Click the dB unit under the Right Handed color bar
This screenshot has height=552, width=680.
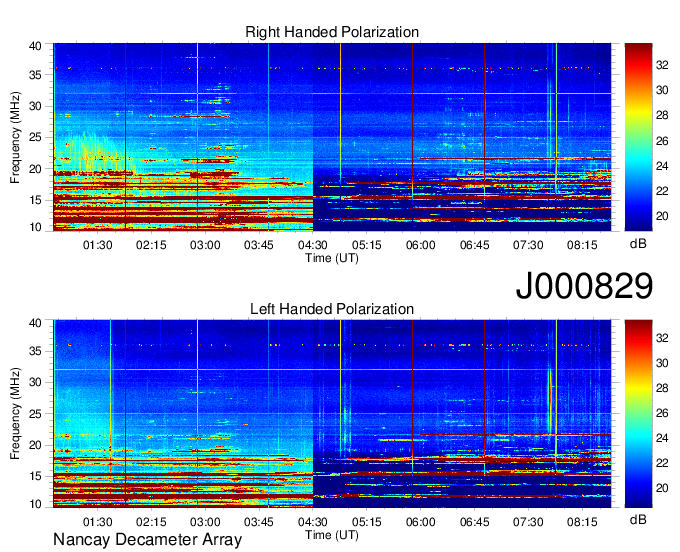tap(638, 244)
